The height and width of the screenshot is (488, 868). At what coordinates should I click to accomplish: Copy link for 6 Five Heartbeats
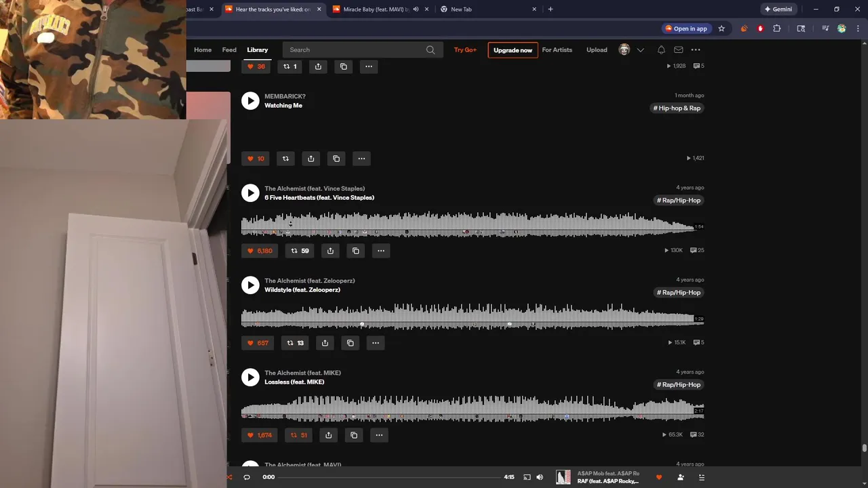coord(355,251)
